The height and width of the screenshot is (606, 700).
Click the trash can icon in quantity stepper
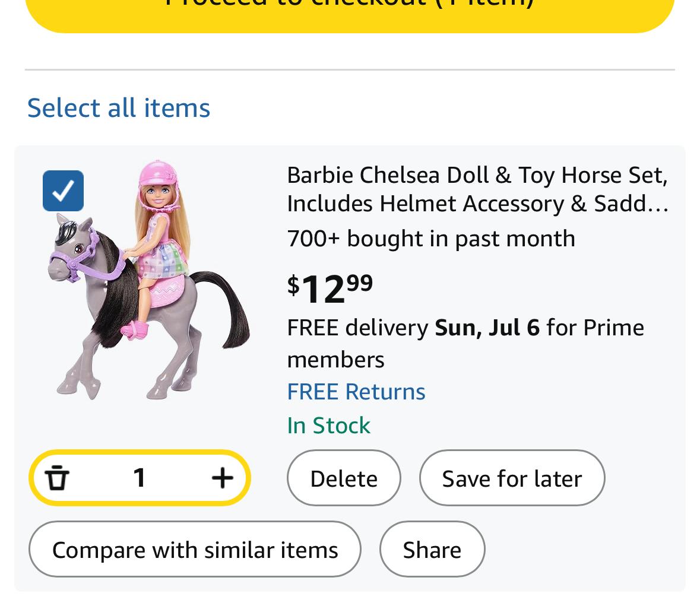click(x=57, y=478)
